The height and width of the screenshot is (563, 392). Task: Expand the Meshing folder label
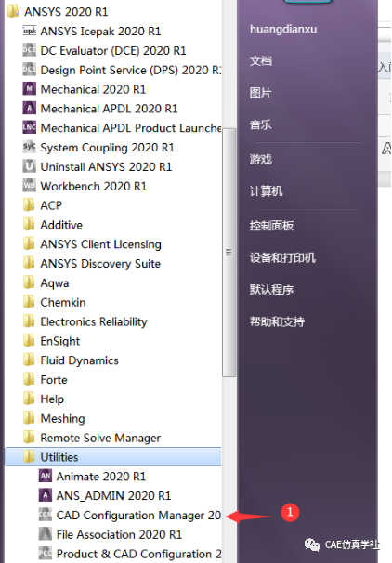coord(62,419)
